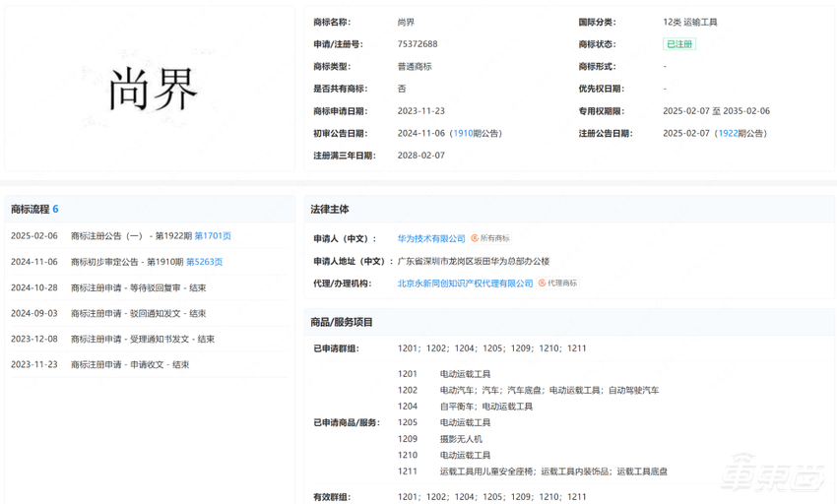This screenshot has width=837, height=504.
Task: Select the 2023-11-23 申请收文 row
Action: [150, 364]
